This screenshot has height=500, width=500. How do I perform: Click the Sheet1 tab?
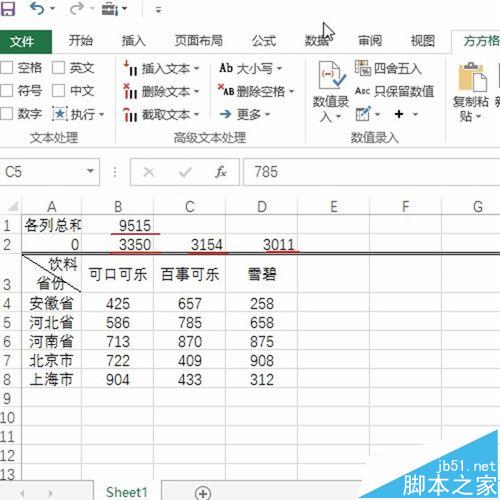click(127, 492)
